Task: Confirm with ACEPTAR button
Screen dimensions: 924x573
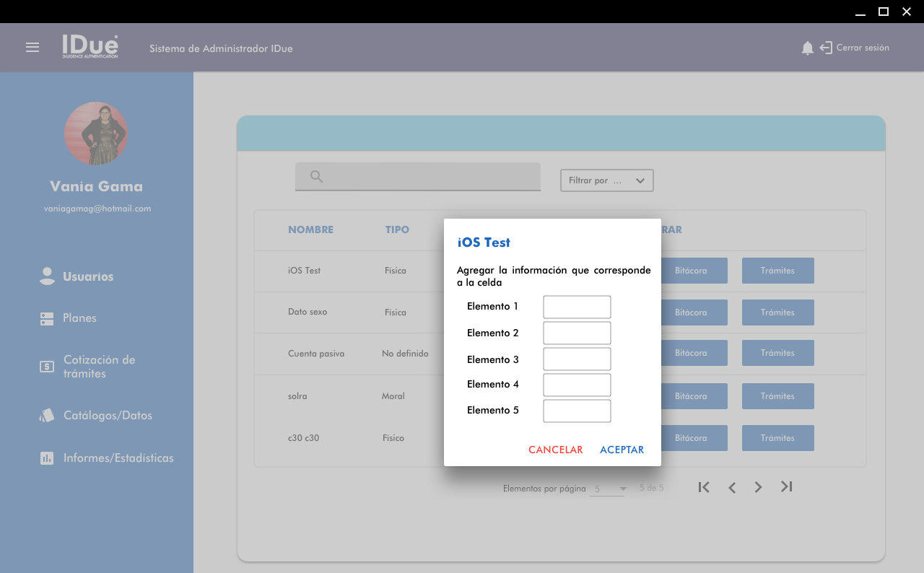Action: (622, 450)
